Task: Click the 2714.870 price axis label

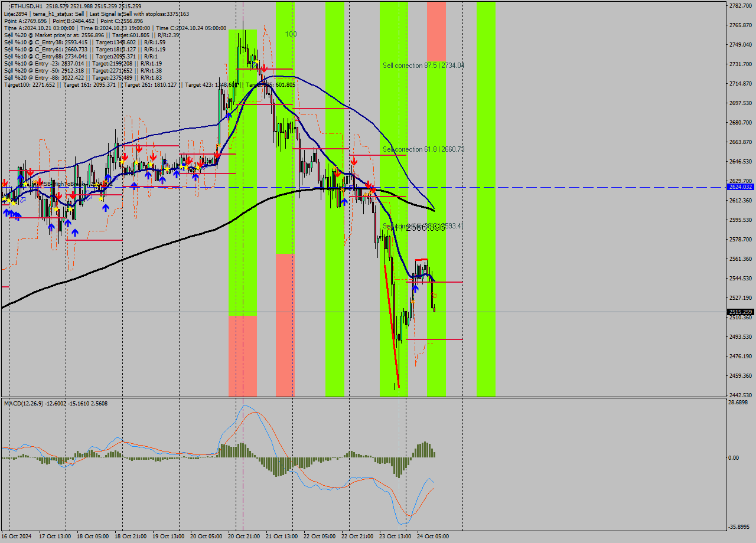Action: click(741, 83)
